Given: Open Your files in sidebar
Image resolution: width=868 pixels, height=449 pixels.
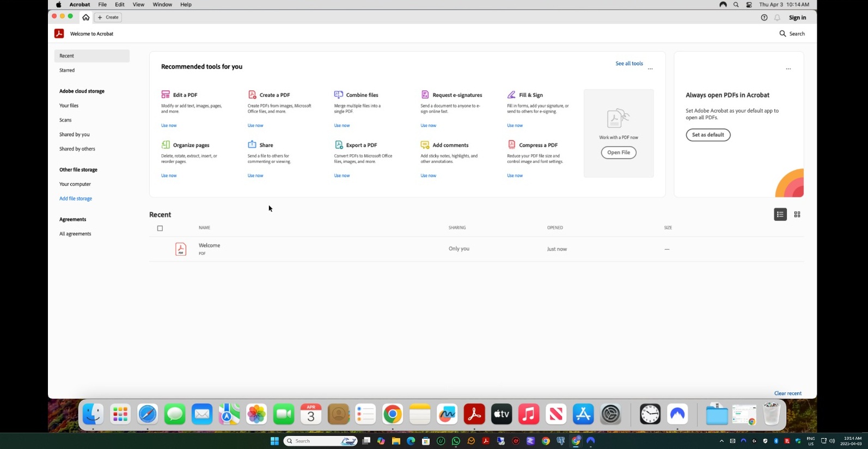Looking at the screenshot, I should [69, 106].
